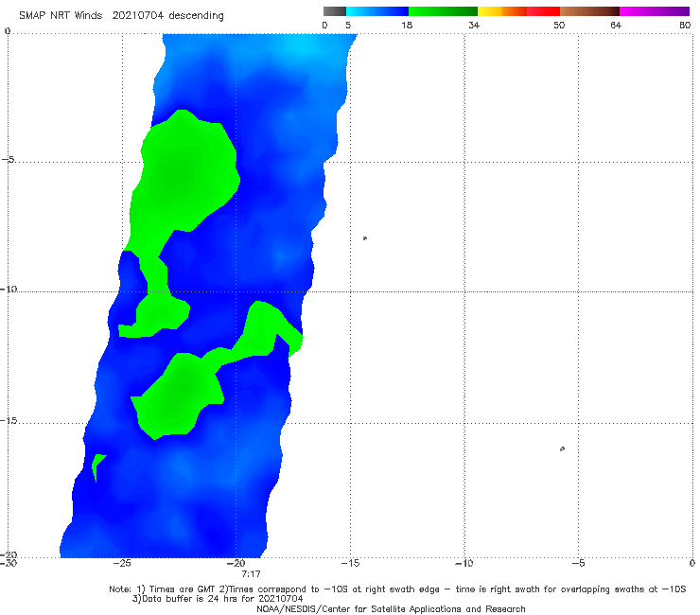Click the swath time label '7:17'
The height and width of the screenshot is (615, 700).
pyautogui.click(x=251, y=574)
